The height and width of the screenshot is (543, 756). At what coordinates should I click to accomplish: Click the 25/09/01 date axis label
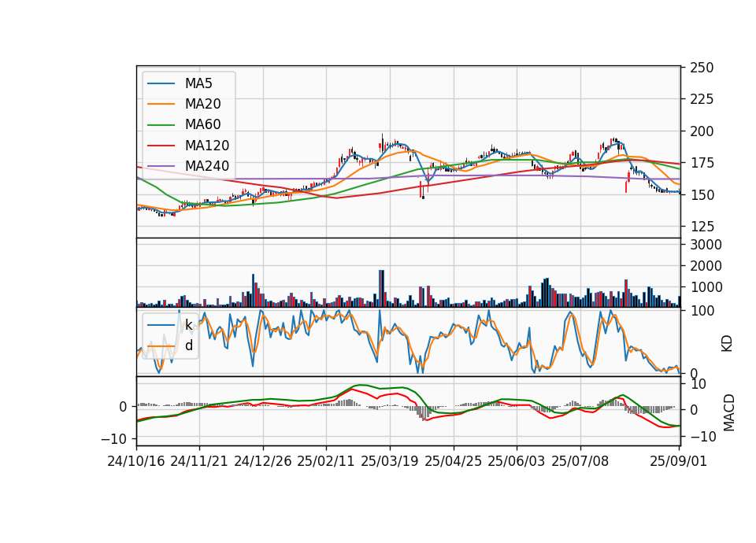[678, 461]
